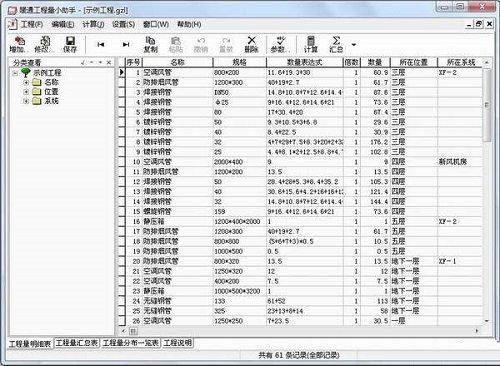Click the 1000*500*3200 spec cell
The width and height of the screenshot is (500, 366).
coord(240,291)
